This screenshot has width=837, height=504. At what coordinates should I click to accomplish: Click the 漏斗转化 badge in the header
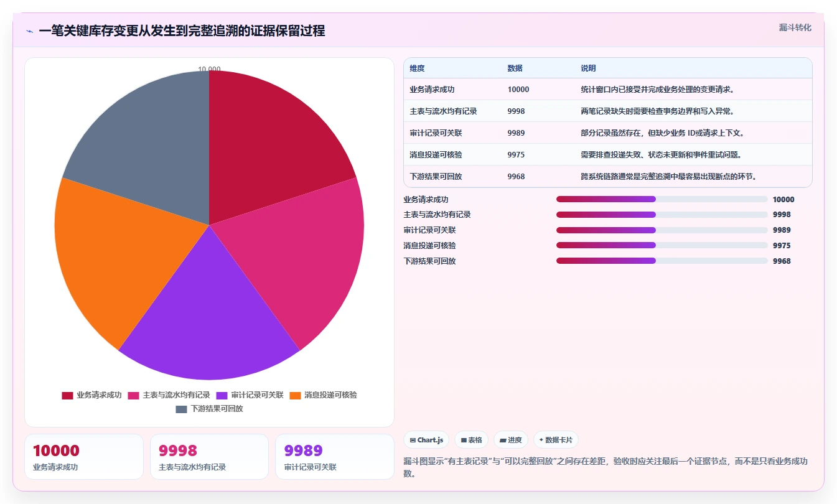(x=795, y=27)
